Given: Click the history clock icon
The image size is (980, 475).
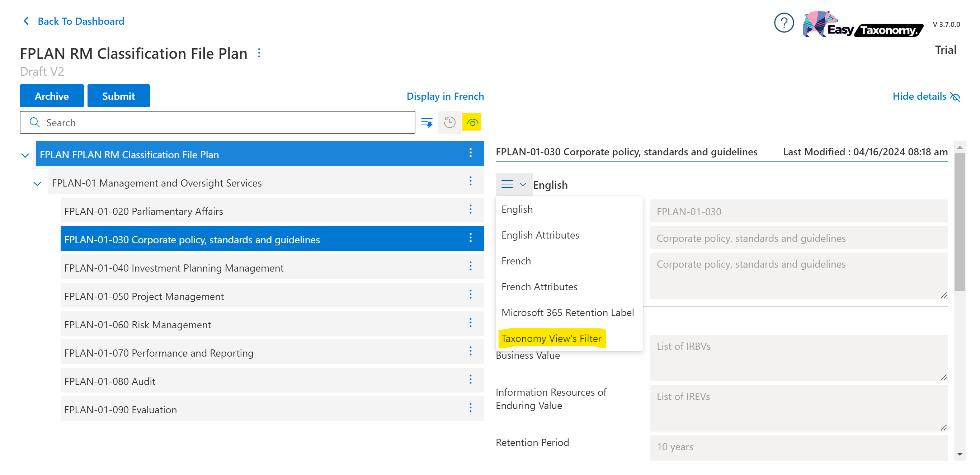Looking at the screenshot, I should 449,123.
